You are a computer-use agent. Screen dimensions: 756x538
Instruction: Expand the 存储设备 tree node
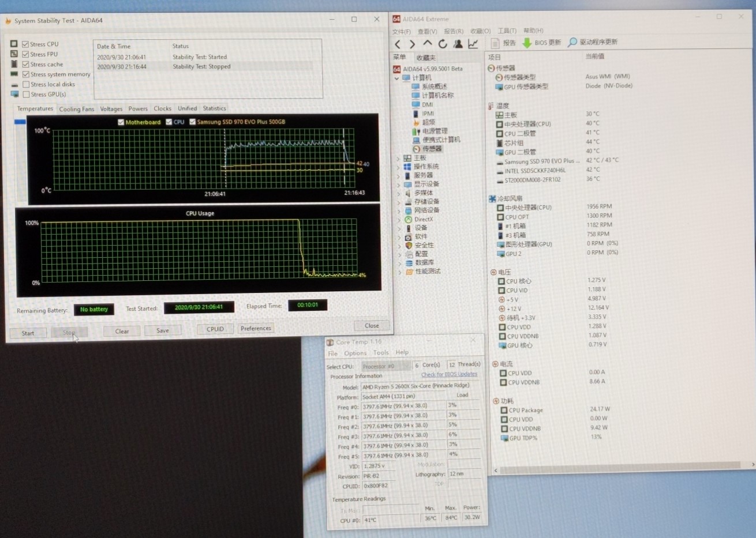pyautogui.click(x=398, y=202)
